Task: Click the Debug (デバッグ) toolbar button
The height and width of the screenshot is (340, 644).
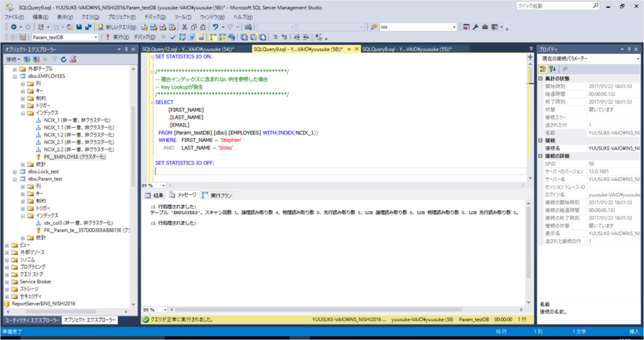Action: pos(145,37)
